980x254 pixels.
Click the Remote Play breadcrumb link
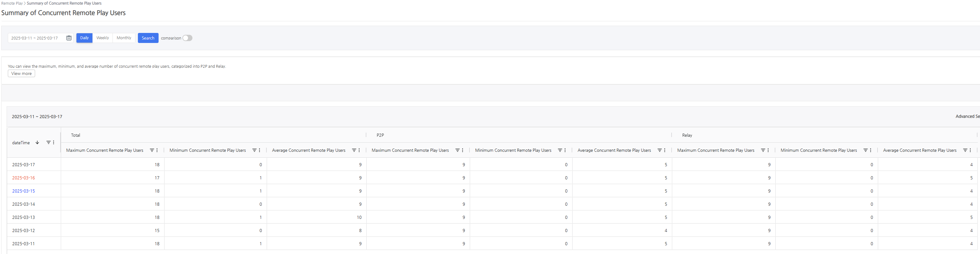(x=12, y=3)
